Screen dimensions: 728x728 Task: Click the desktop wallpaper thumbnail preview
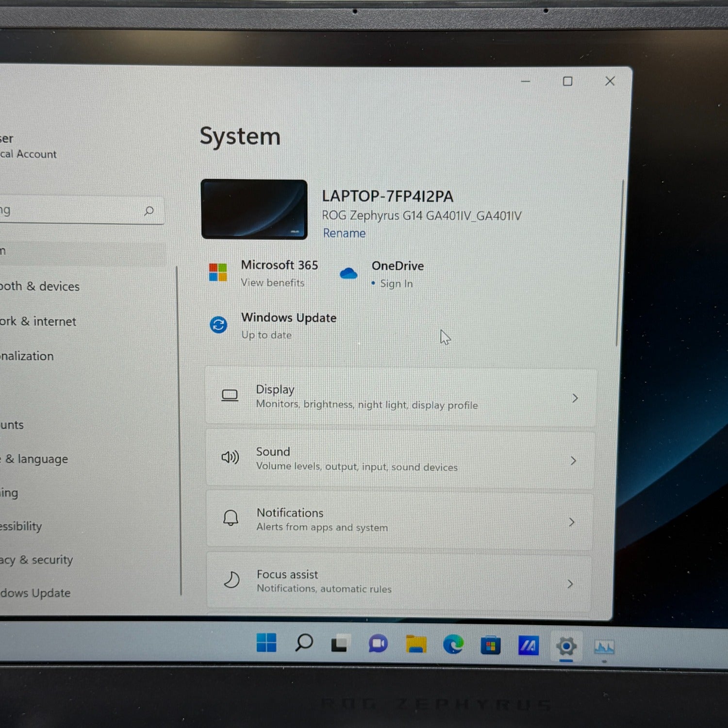pyautogui.click(x=254, y=209)
